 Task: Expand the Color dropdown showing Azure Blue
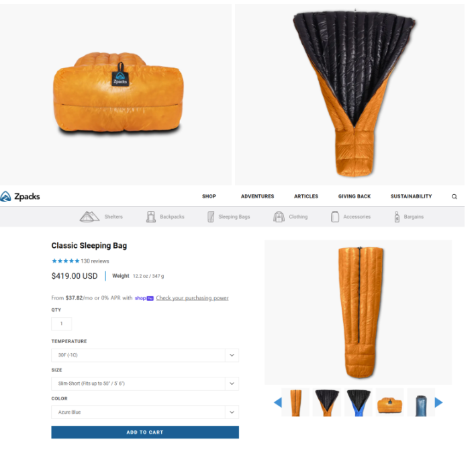point(145,412)
